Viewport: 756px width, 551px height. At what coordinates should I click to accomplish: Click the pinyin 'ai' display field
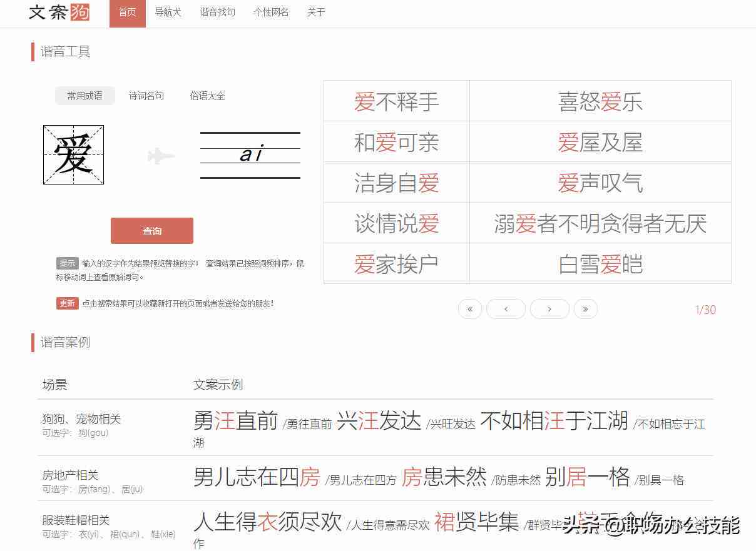250,154
